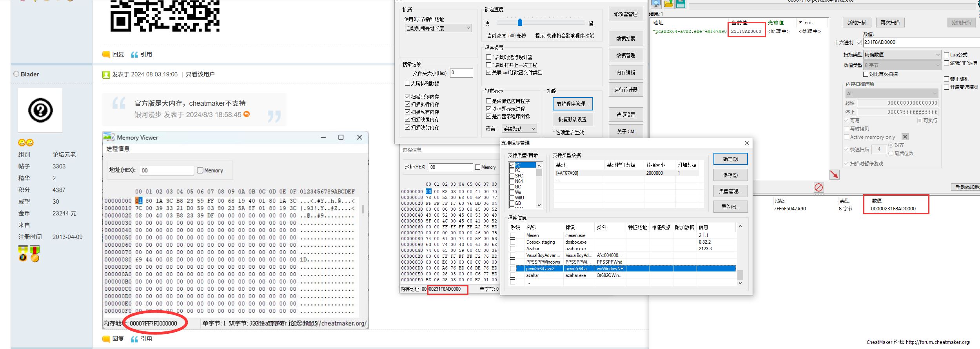Click the Blader user avatar
Screen dimensions: 980x349
tap(40, 110)
